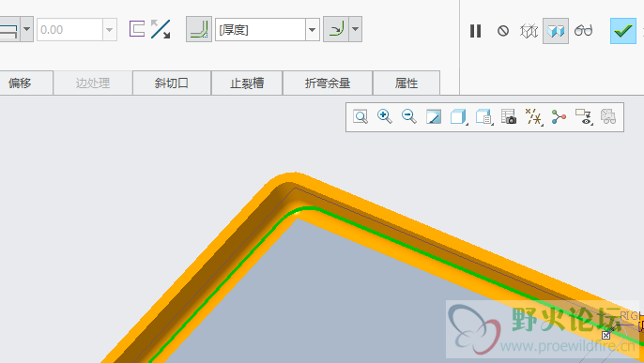The width and height of the screenshot is (644, 363).
Task: Open the datum display filters icon
Action: 533,117
